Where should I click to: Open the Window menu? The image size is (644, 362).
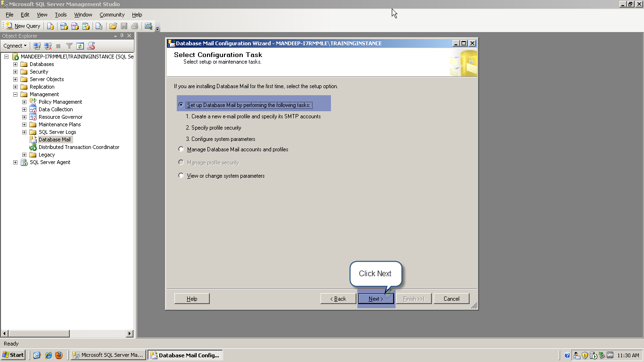83,15
